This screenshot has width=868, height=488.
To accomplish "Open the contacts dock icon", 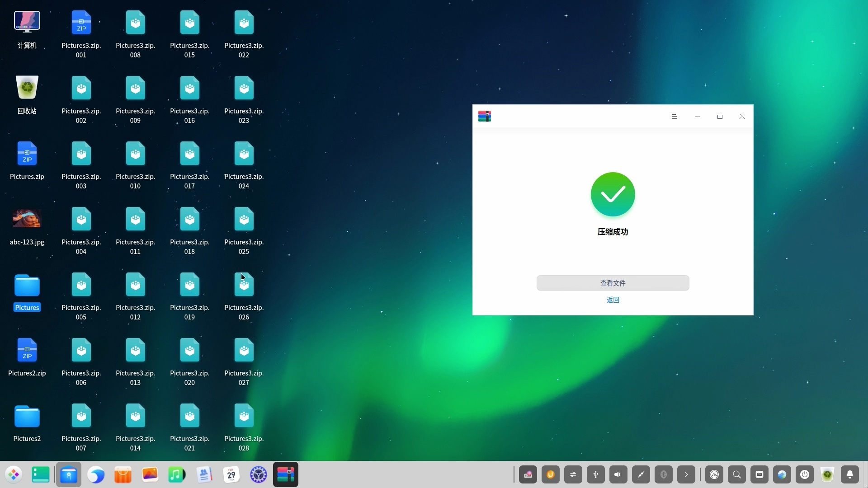I will click(204, 474).
